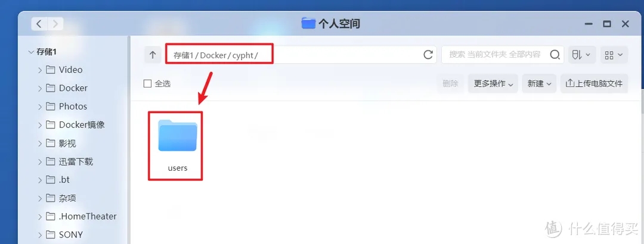The width and height of the screenshot is (644, 244).
Task: Refresh the current folder listing
Action: [428, 55]
